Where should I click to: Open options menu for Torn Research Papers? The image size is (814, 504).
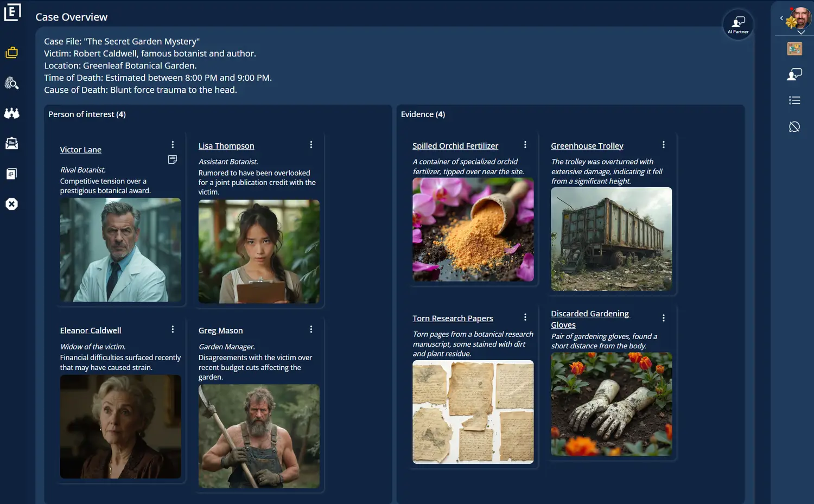525,317
